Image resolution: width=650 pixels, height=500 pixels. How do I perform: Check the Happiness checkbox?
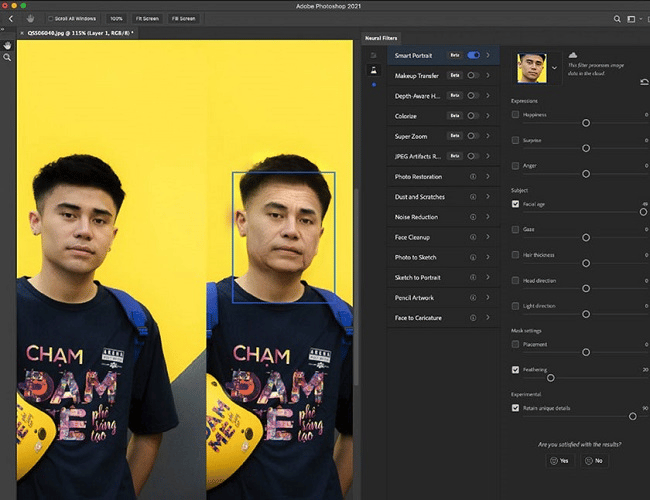tap(516, 115)
